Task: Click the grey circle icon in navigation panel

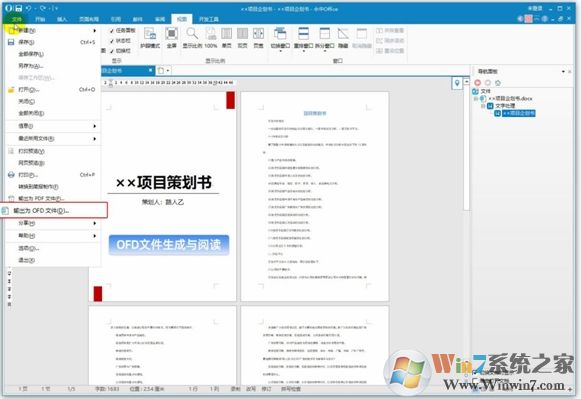Action: 488,83
